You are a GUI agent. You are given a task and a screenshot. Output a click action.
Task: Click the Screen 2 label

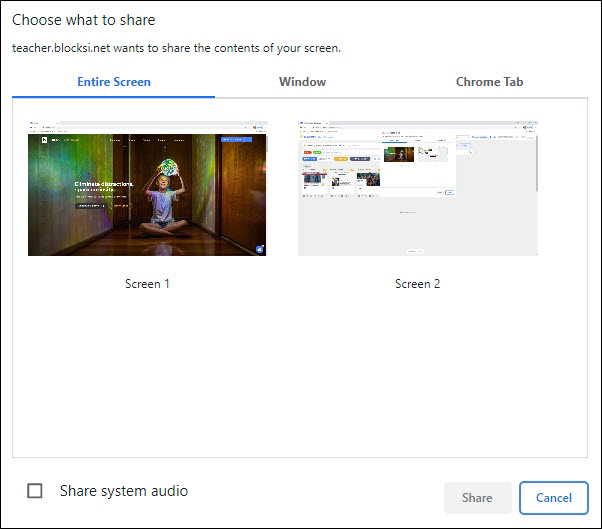tap(417, 284)
